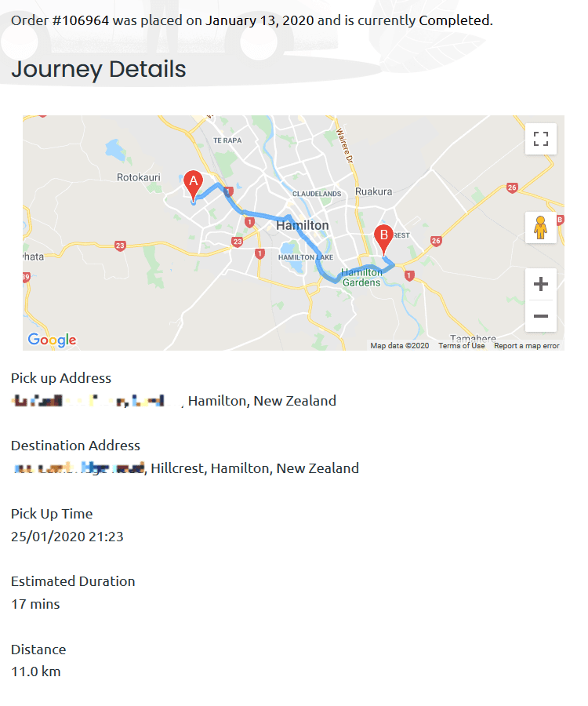Open the Terms of Use link
The image size is (588, 706).
[x=462, y=346]
